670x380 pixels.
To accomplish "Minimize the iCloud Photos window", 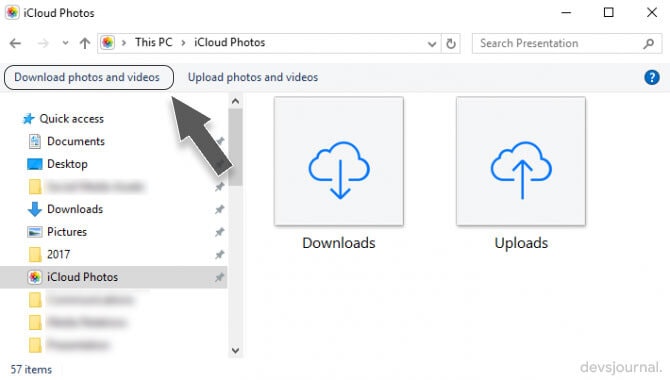I will click(x=566, y=12).
